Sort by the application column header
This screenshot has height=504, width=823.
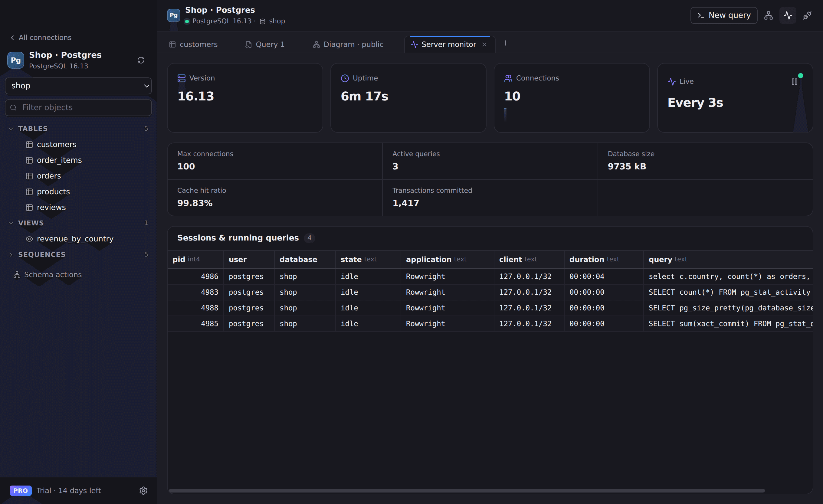447,259
